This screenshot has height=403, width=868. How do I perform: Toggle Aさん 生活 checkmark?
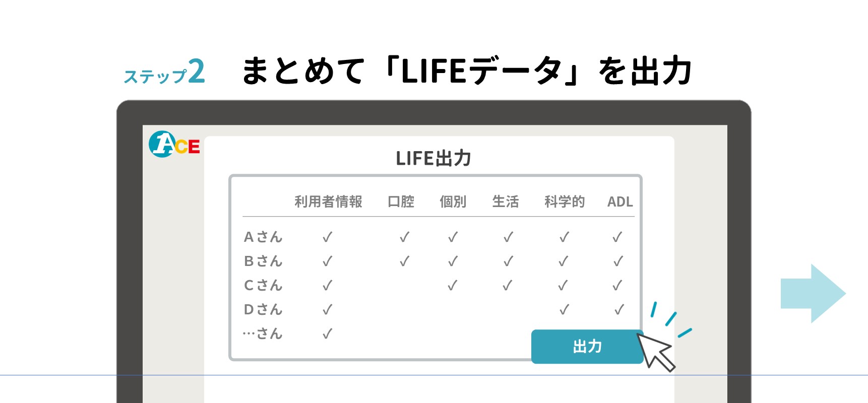click(508, 237)
